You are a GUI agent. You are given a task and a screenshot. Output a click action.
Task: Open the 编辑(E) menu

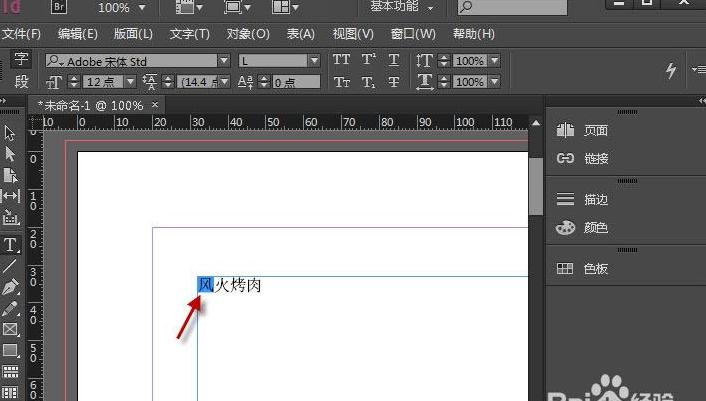click(x=77, y=34)
